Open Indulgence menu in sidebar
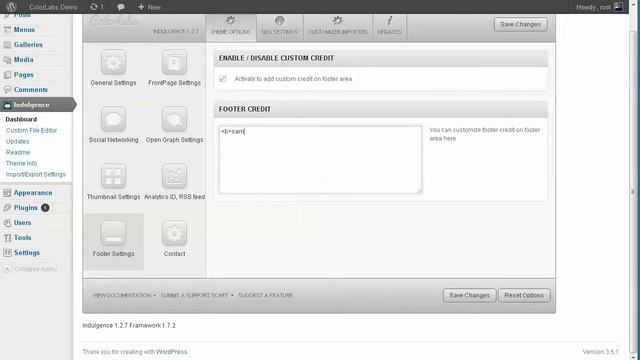The image size is (640, 360). (x=36, y=105)
